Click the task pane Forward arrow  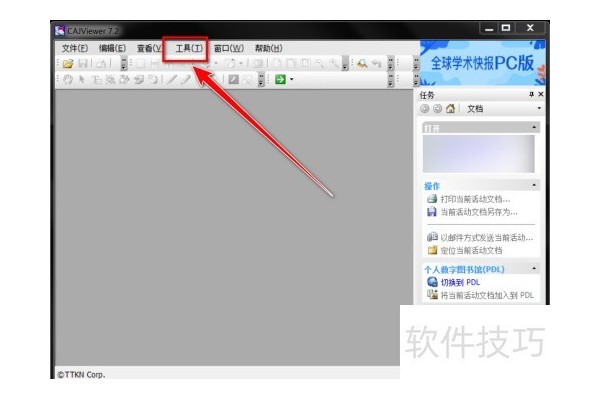(x=437, y=109)
